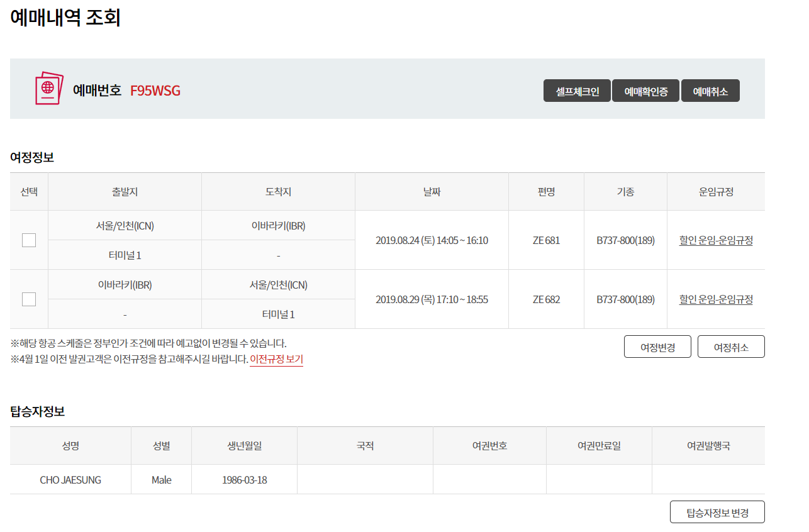Open fare rules link for ZE 682
This screenshot has height=532, width=809.
click(x=716, y=299)
